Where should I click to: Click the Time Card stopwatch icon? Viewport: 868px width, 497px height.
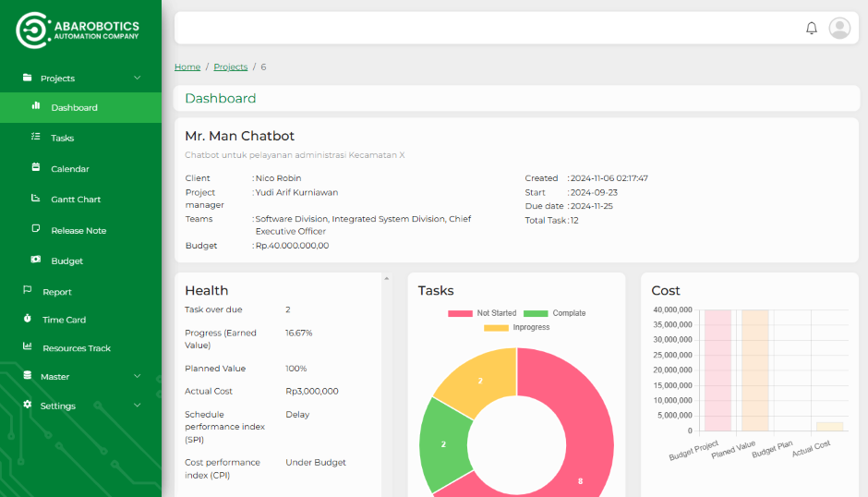click(x=27, y=318)
